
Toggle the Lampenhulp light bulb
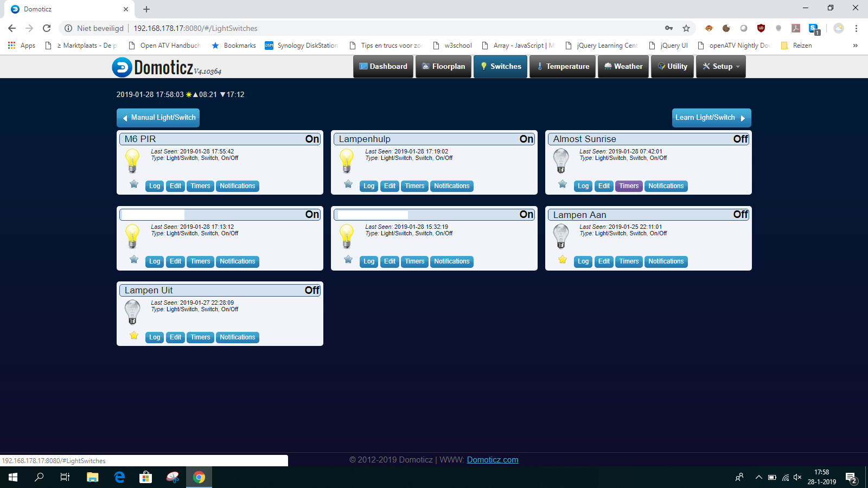click(347, 161)
